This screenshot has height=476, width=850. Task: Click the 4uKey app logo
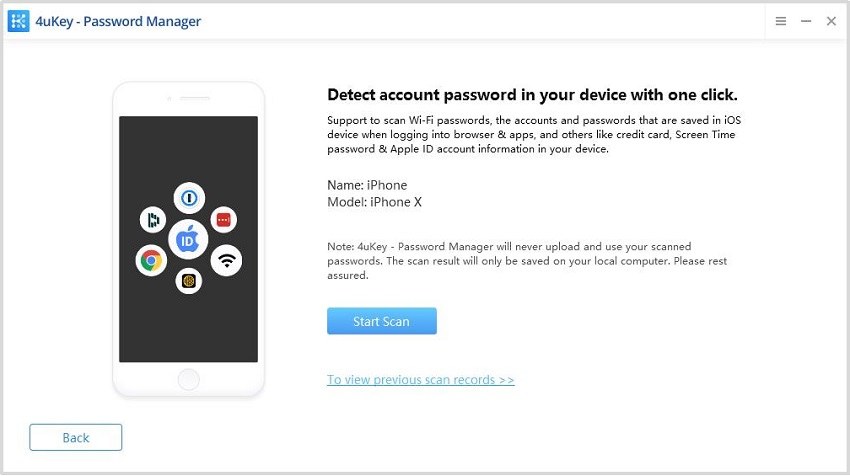point(19,21)
